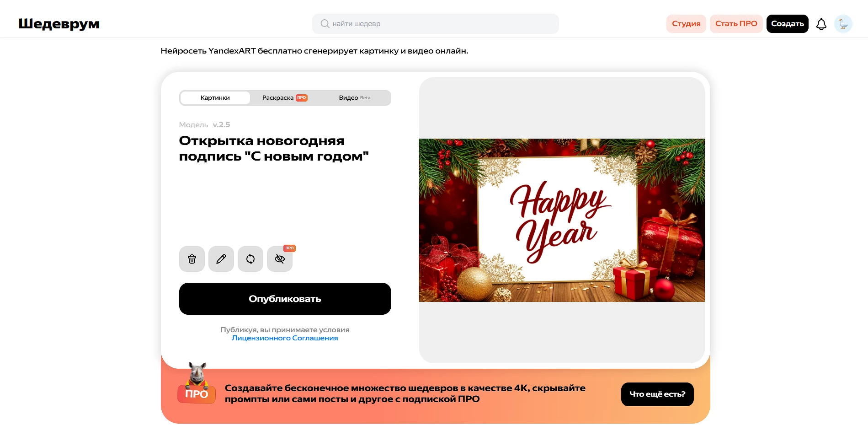Viewport: 868px width, 436px height.
Task: Click the Создать button
Action: pyautogui.click(x=787, y=24)
